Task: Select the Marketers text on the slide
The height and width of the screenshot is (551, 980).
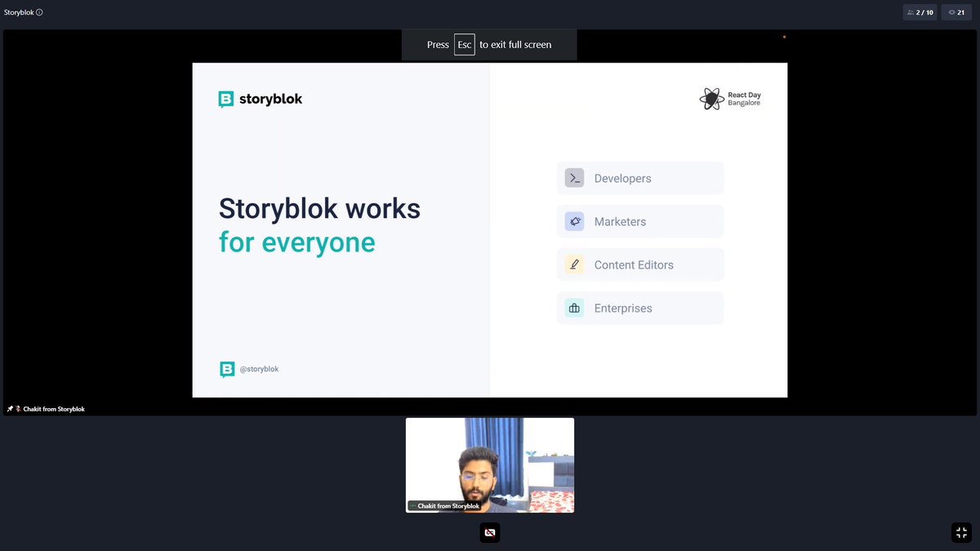Action: coord(620,221)
